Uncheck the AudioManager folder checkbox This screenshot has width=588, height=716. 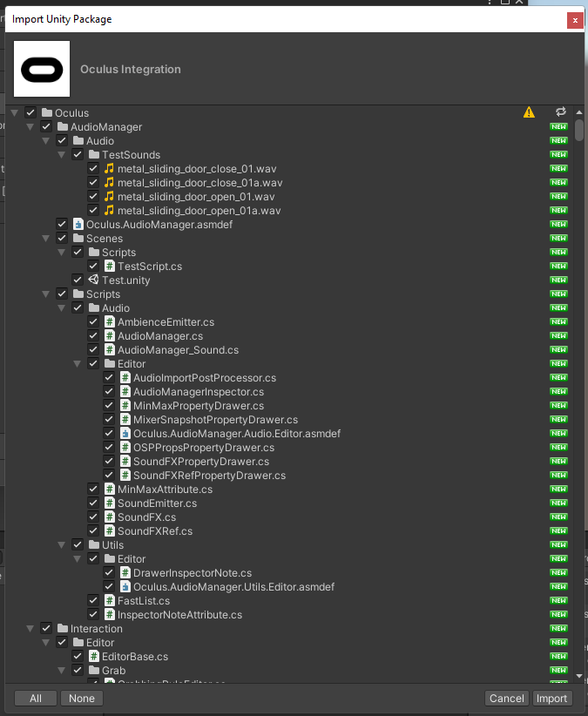click(46, 126)
